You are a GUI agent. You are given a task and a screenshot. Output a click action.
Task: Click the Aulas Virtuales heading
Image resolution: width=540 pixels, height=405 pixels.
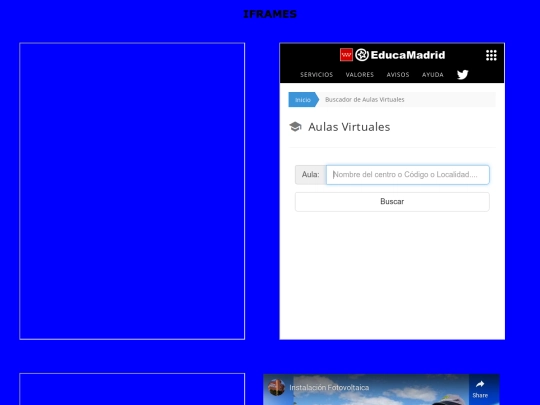coord(349,127)
